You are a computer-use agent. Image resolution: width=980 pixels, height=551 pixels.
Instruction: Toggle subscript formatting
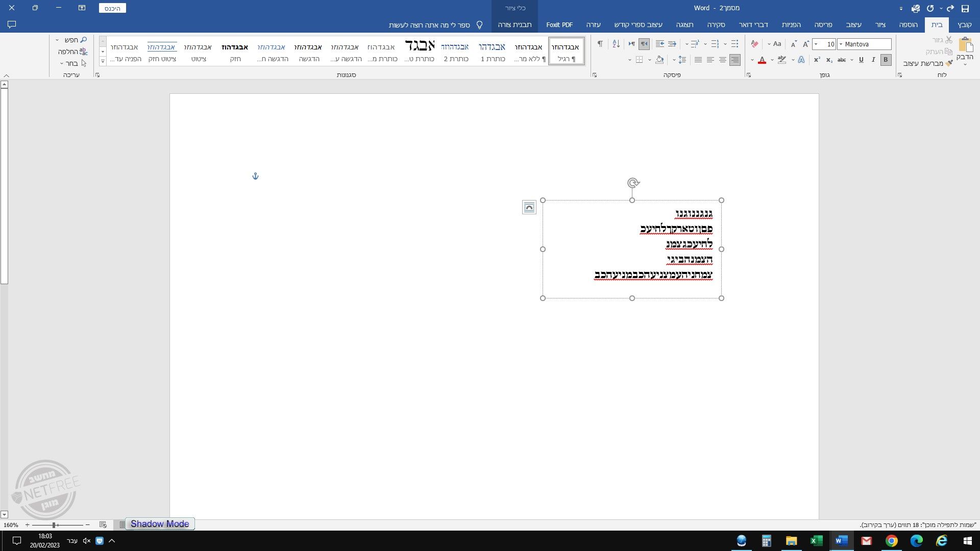click(x=829, y=60)
